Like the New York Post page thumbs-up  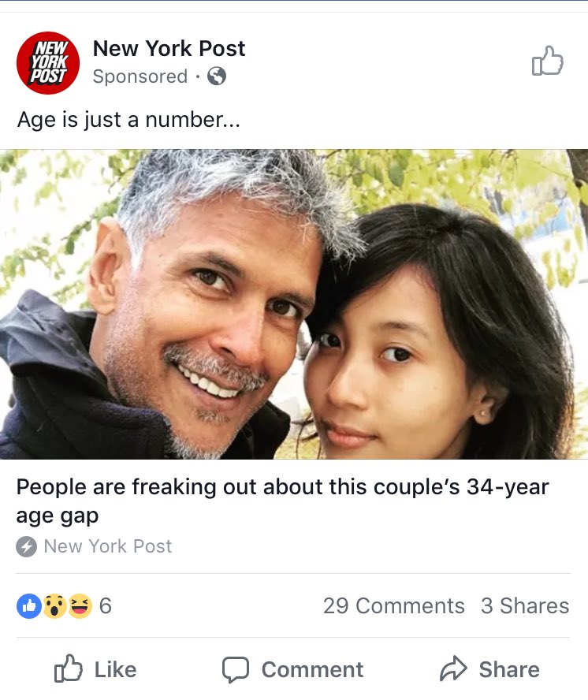click(x=547, y=61)
